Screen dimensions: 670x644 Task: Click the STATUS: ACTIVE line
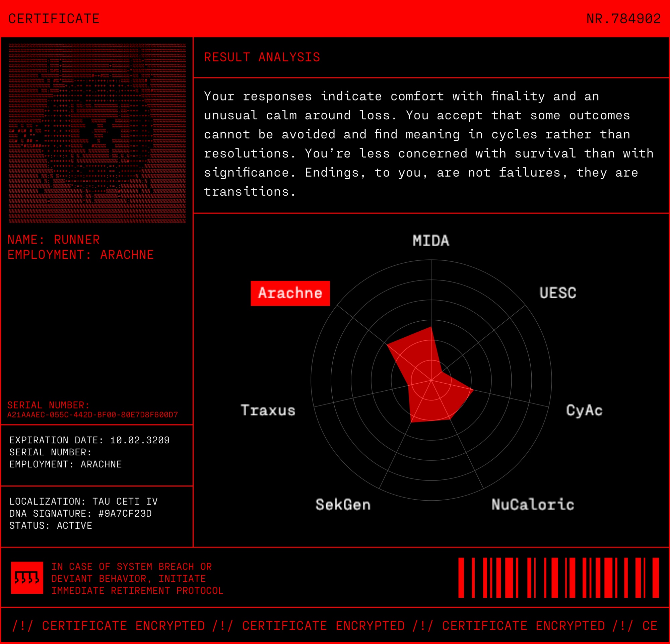(x=51, y=525)
